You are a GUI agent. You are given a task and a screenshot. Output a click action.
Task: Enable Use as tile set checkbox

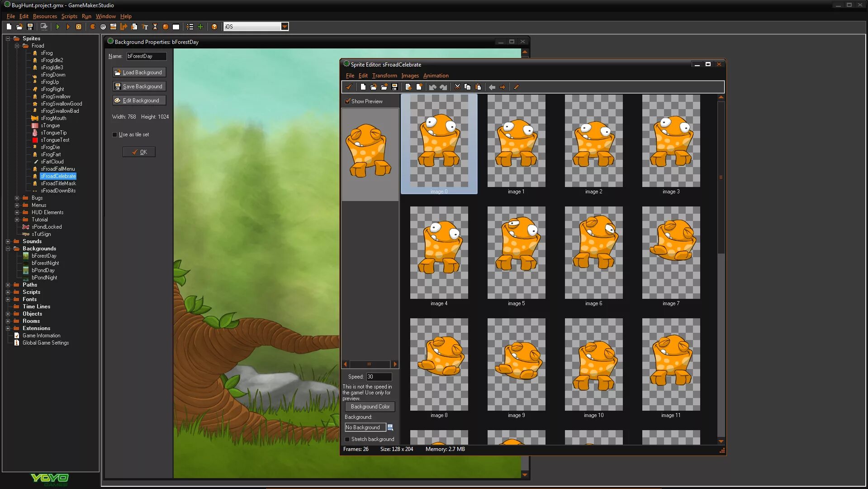(115, 134)
